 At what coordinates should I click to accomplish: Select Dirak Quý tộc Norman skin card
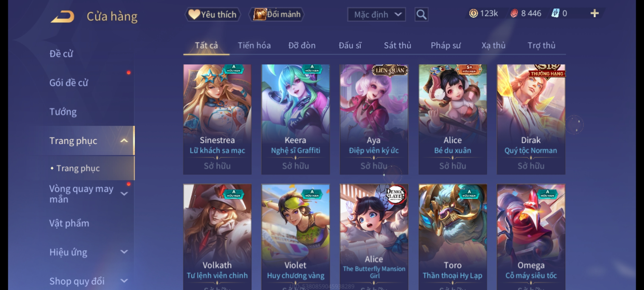[531, 119]
